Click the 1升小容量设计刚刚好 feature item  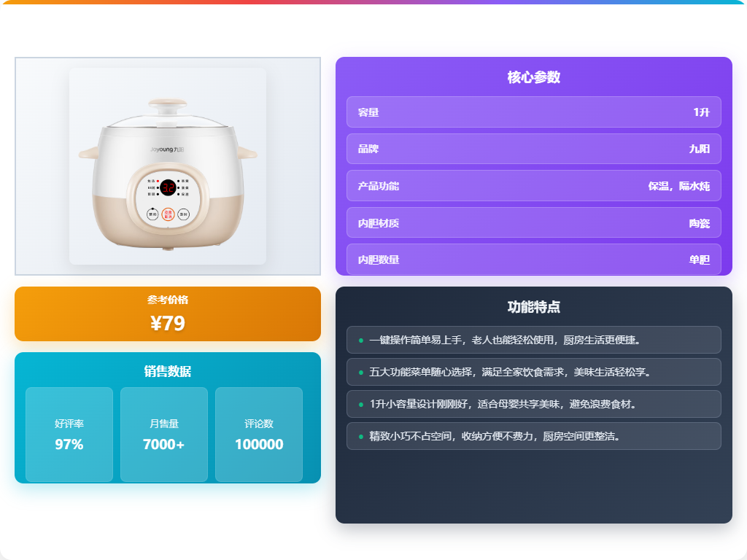tap(533, 404)
